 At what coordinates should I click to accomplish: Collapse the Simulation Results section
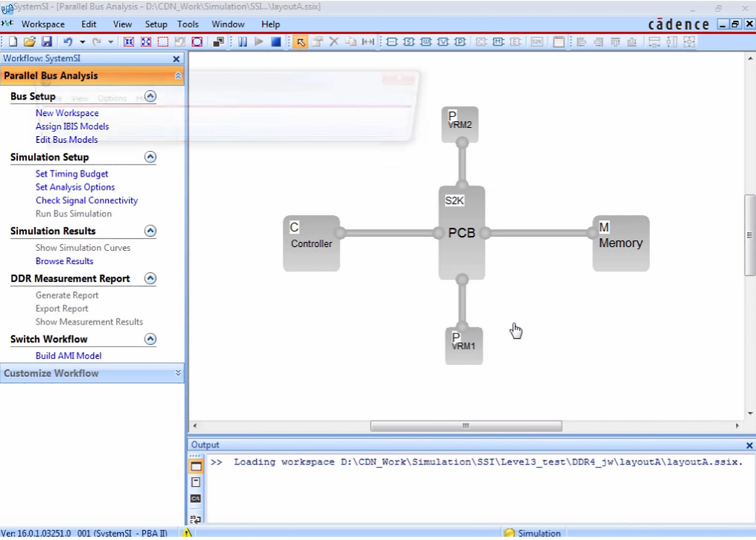point(150,231)
